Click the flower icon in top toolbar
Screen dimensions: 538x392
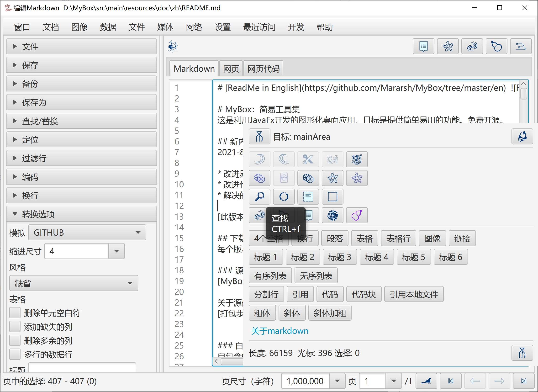point(448,46)
